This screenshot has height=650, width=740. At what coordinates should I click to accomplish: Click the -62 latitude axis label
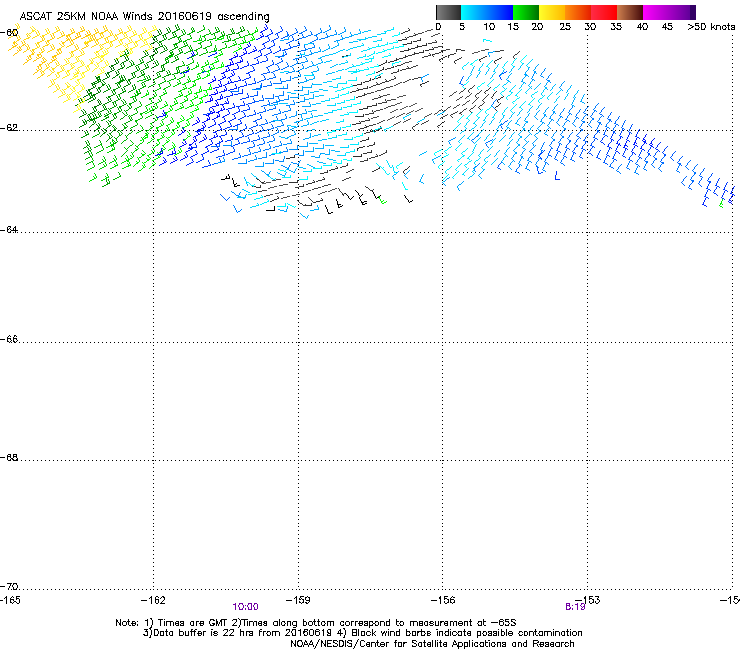point(10,128)
